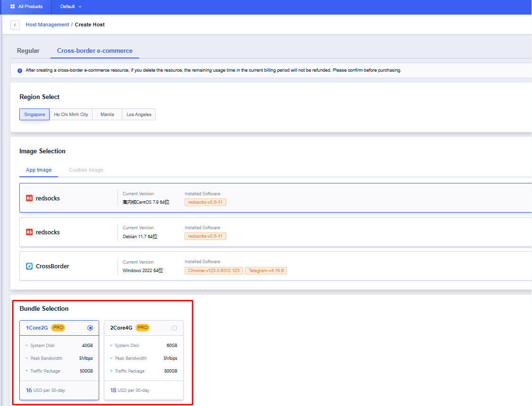Click the 800GB Traffic Package value
The image size is (532, 406).
(171, 371)
